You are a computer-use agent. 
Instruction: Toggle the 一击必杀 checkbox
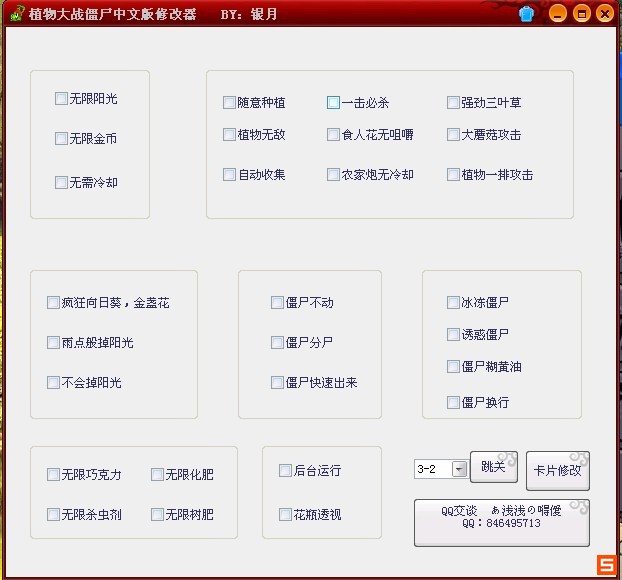pyautogui.click(x=333, y=102)
